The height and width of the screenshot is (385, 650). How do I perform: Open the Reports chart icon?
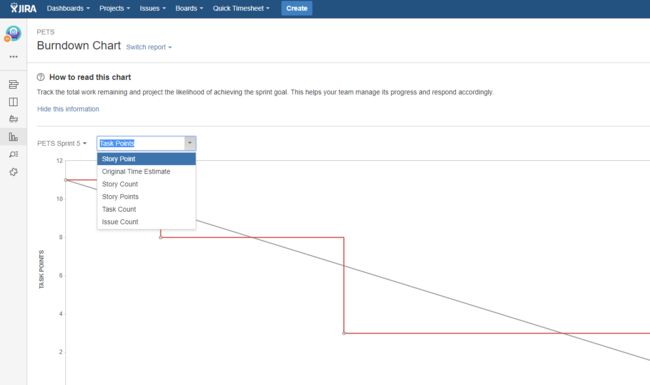click(x=13, y=137)
